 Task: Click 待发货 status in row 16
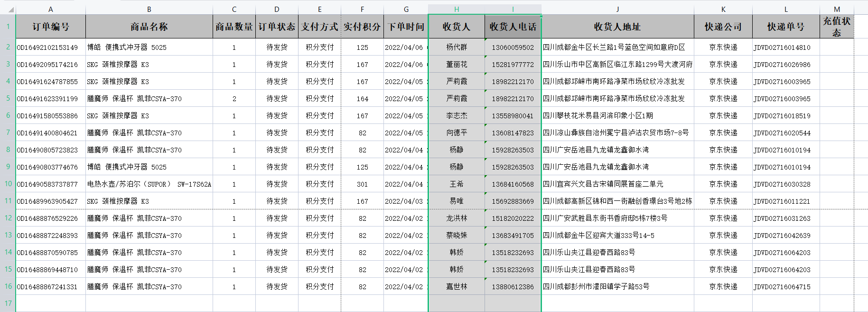277,286
